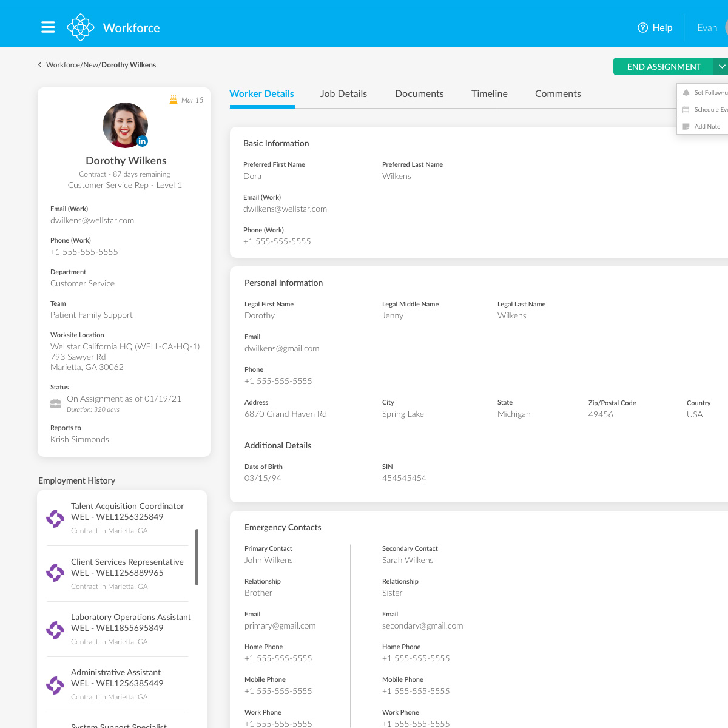Click the briefcase status icon
Screen dimensions: 728x728
point(56,403)
